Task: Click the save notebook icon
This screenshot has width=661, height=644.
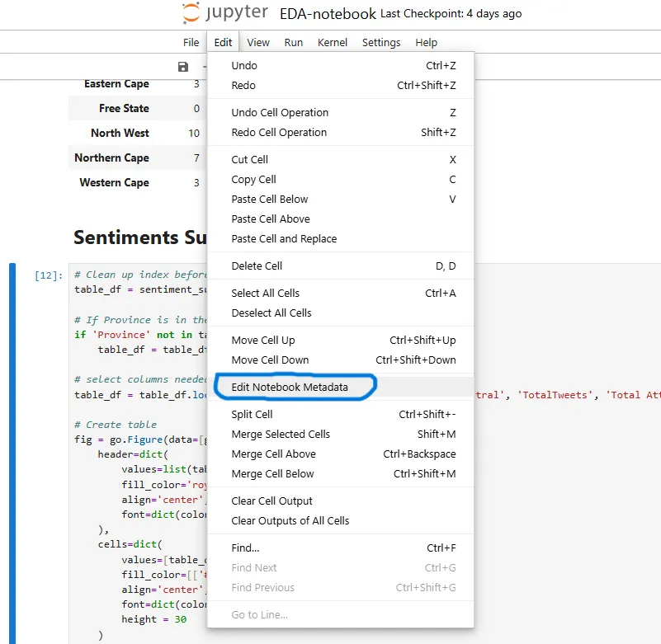Action: click(x=183, y=67)
